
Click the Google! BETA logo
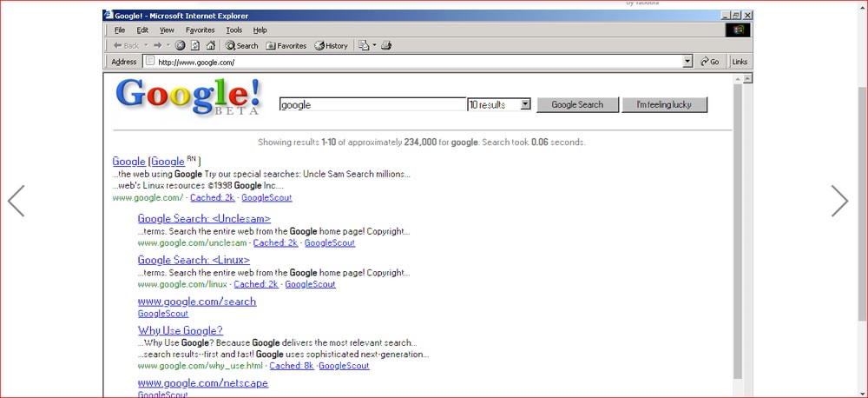187,96
